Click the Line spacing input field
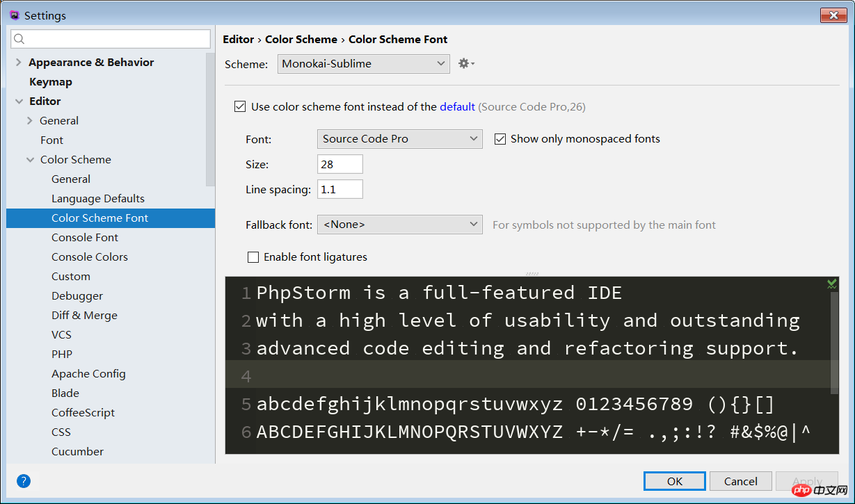 (x=340, y=189)
